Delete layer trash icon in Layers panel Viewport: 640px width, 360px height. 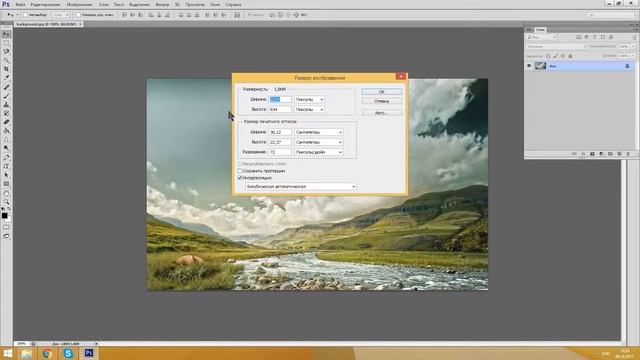pyautogui.click(x=628, y=154)
